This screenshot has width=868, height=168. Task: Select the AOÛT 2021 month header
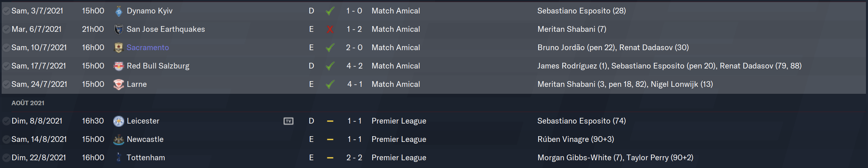click(x=28, y=103)
